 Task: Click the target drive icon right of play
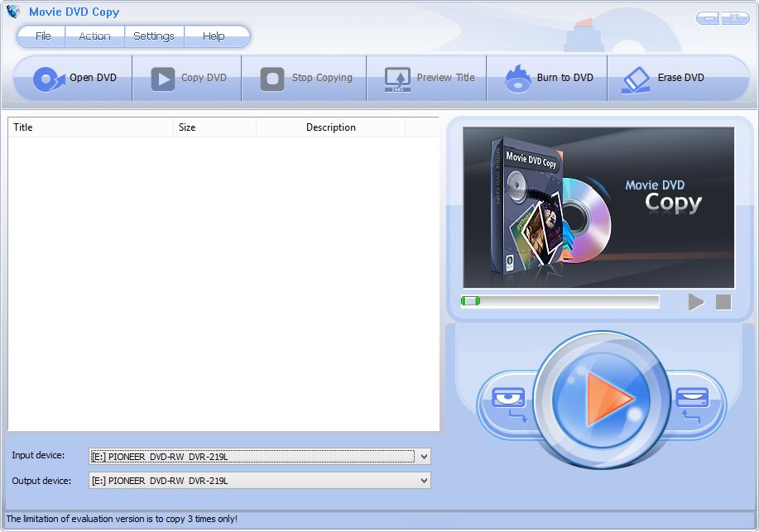692,405
